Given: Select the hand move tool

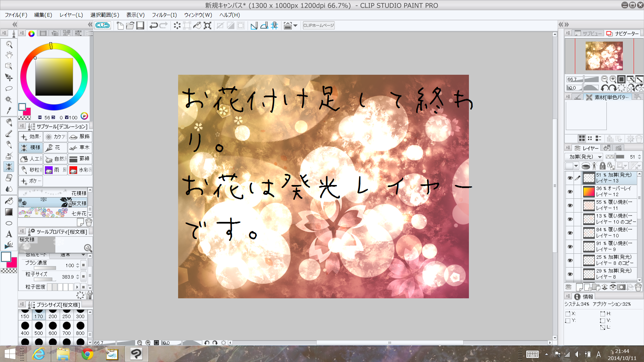Looking at the screenshot, I should tap(9, 55).
